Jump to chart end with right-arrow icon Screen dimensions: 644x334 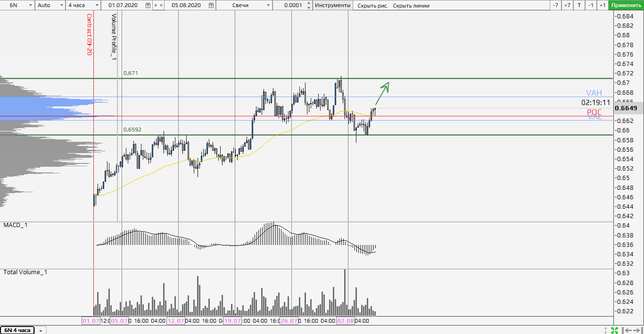pyautogui.click(x=637, y=330)
